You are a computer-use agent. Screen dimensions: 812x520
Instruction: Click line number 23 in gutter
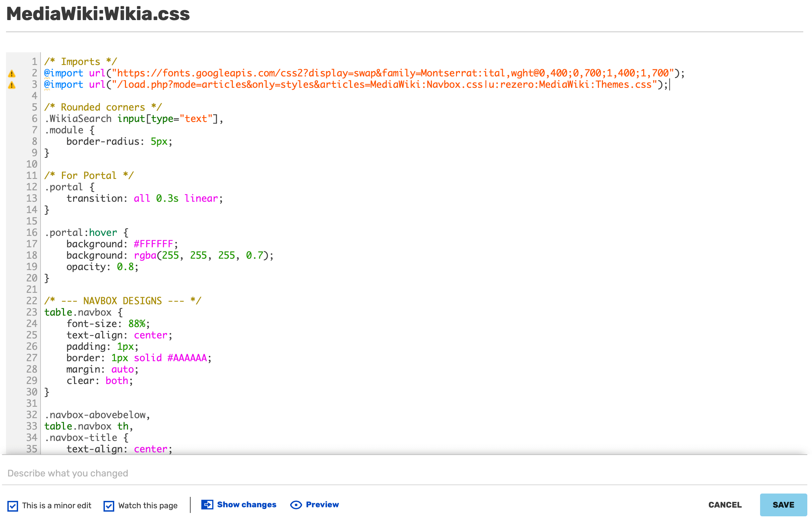[32, 312]
